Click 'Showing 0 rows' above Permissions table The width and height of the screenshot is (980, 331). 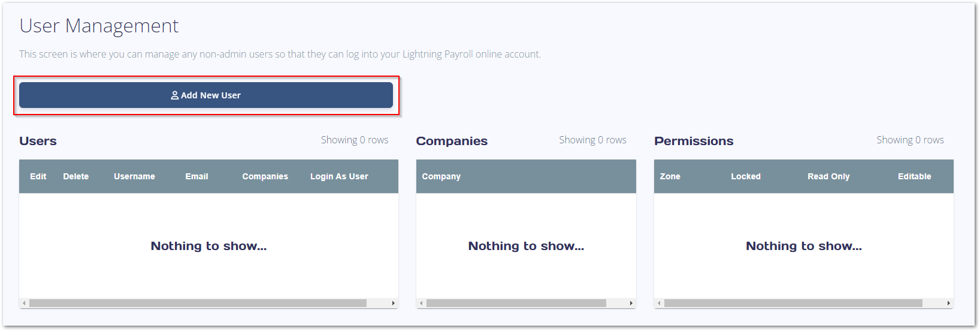coord(910,140)
